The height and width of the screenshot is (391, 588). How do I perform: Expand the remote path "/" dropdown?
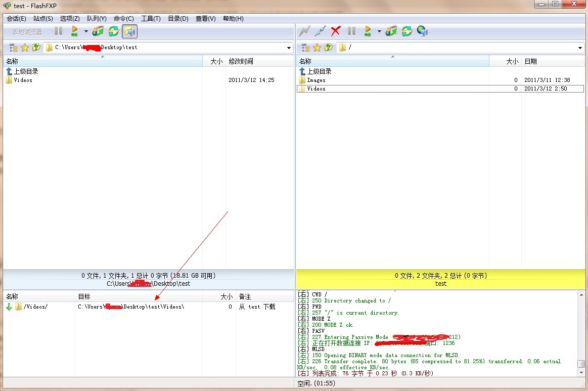(580, 48)
